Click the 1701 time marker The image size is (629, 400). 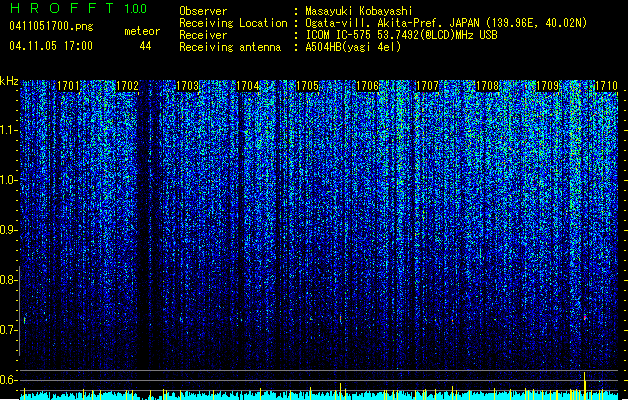pos(68,86)
